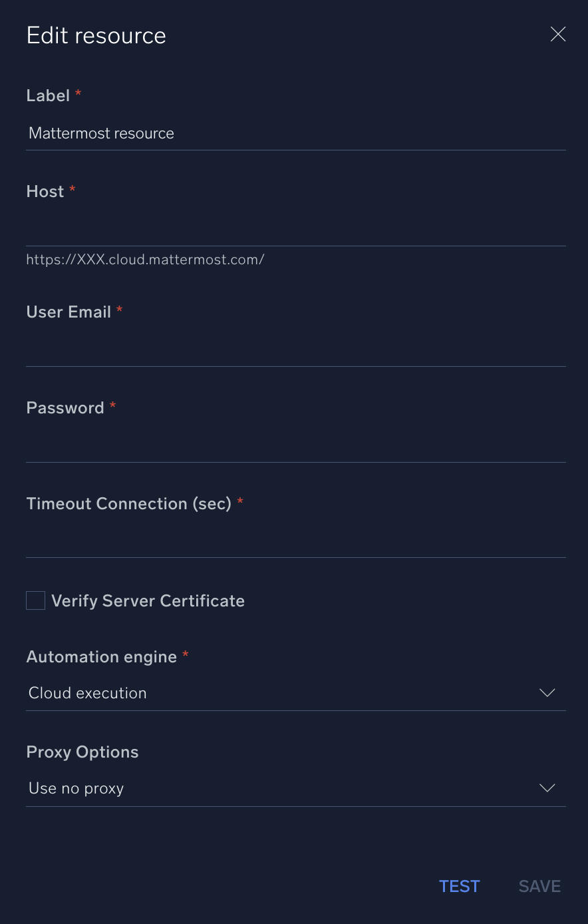The image size is (588, 924).
Task: Select the Label input field
Action: [296, 133]
